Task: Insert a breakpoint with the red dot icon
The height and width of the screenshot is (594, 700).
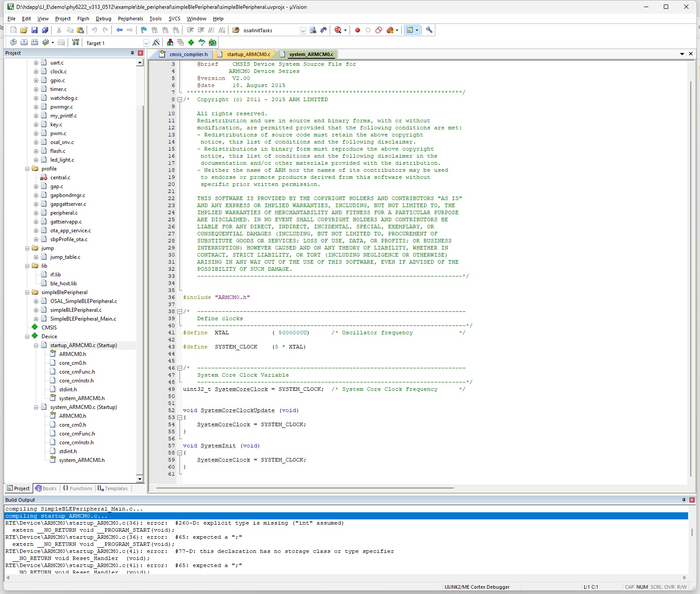Action: (358, 30)
